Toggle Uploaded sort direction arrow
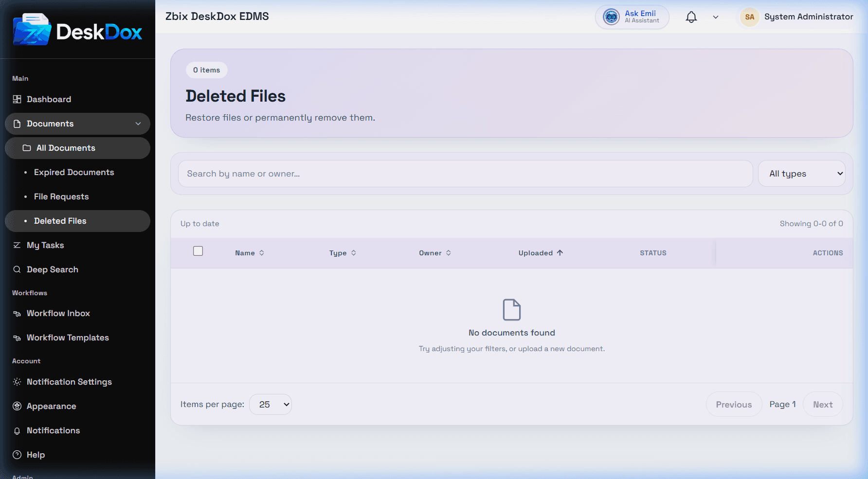The height and width of the screenshot is (479, 868). tap(560, 253)
